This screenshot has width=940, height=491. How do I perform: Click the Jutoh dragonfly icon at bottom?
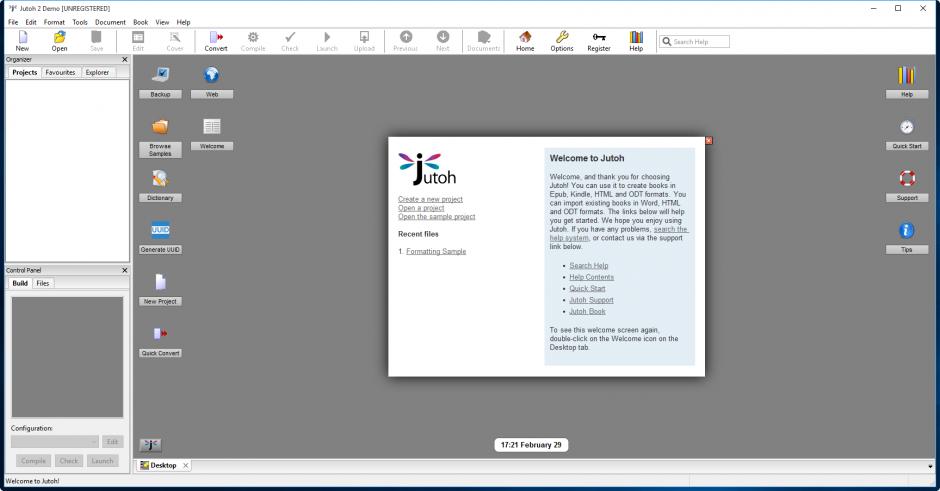point(150,444)
